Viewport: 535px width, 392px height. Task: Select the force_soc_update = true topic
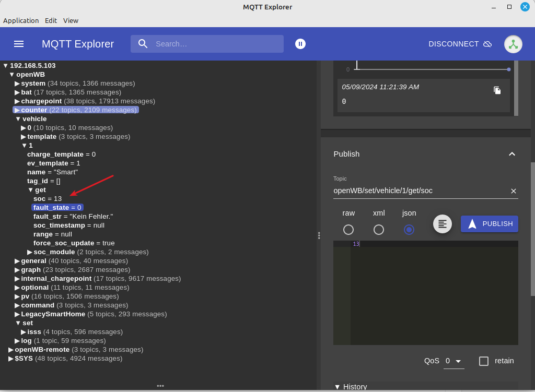[x=74, y=243]
